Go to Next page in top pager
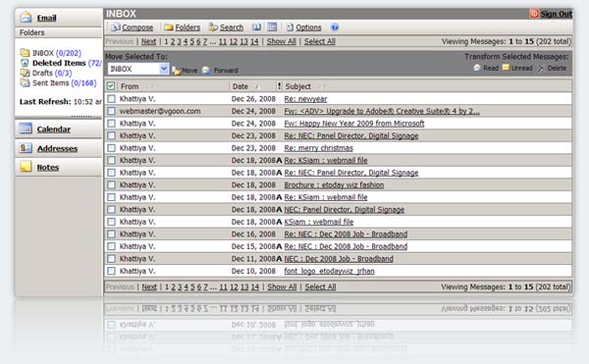This screenshot has height=364, width=589. [x=148, y=41]
